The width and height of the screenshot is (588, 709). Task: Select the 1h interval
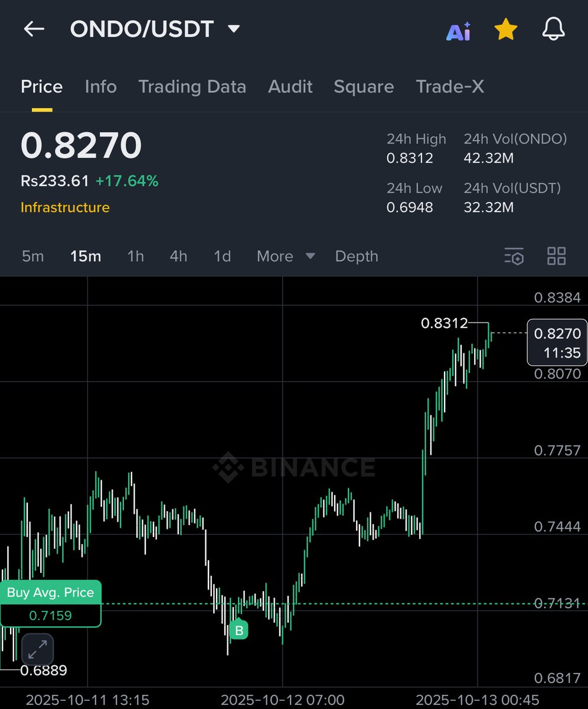tap(136, 256)
